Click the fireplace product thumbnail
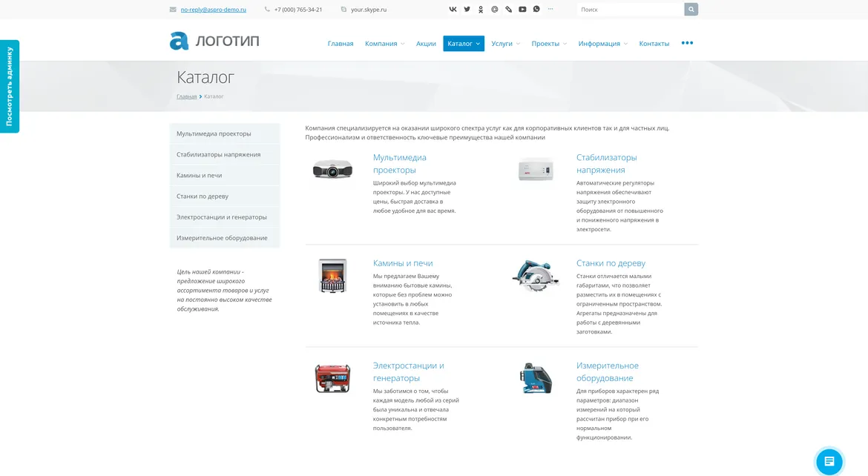 332,275
